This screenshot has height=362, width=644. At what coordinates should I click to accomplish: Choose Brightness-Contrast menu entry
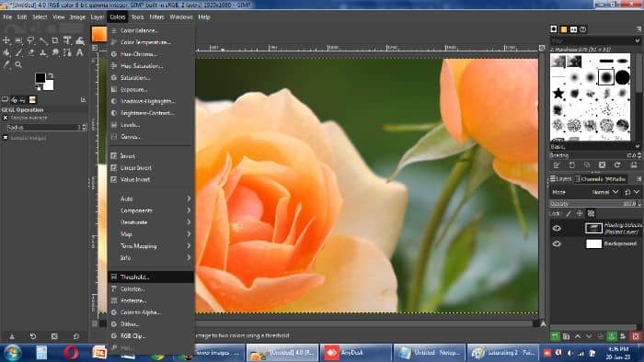(x=151, y=113)
